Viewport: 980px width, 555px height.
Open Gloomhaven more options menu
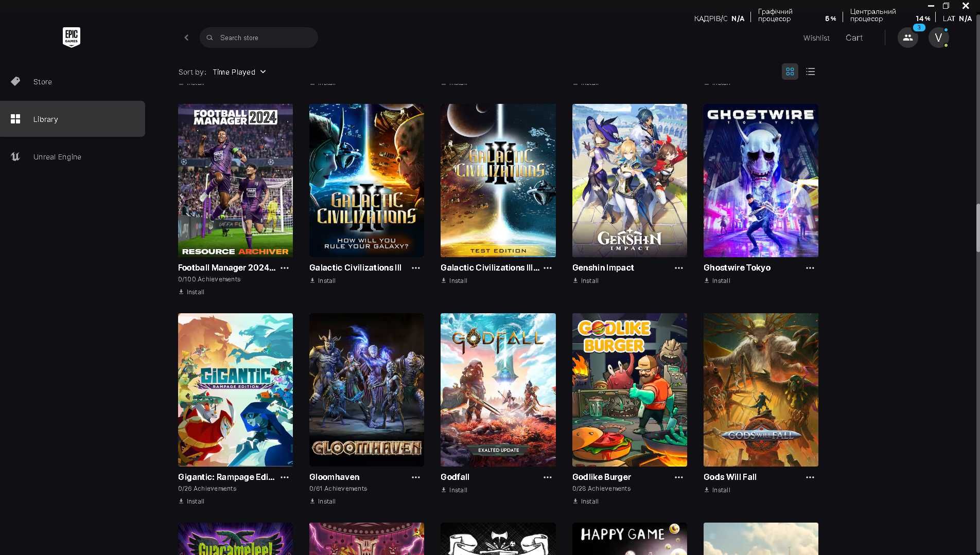pos(416,477)
